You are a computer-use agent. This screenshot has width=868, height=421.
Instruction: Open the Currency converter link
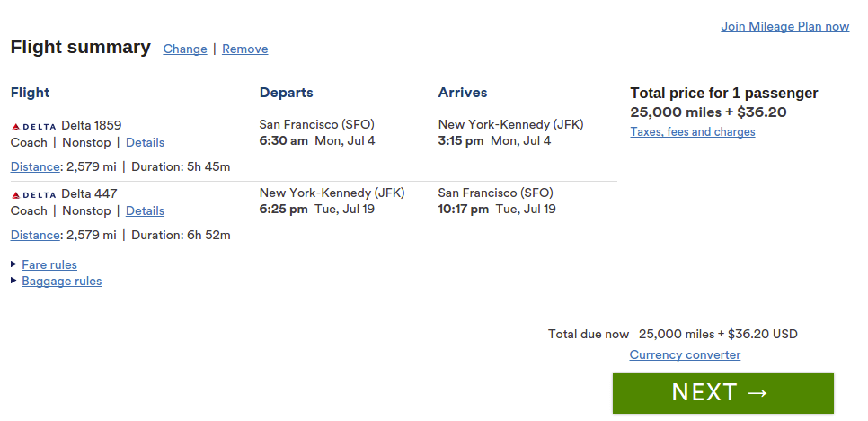pyautogui.click(x=685, y=354)
